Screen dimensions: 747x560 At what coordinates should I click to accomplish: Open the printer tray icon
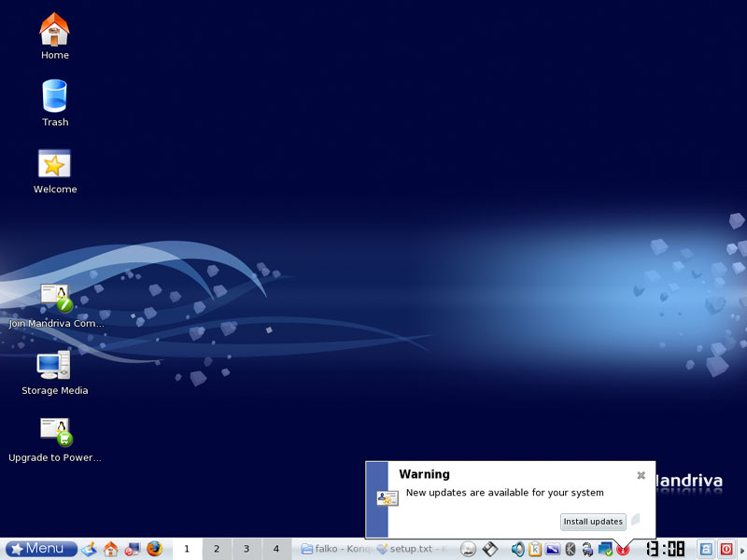pos(587,549)
